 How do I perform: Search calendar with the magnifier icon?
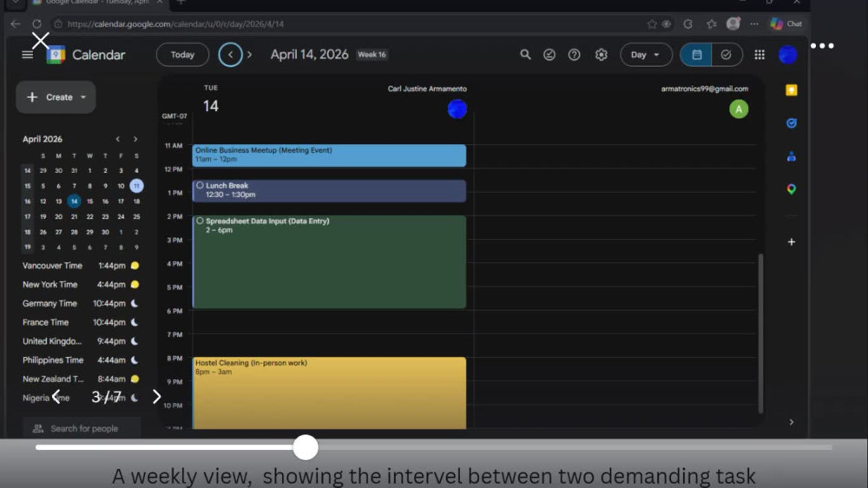coord(525,55)
